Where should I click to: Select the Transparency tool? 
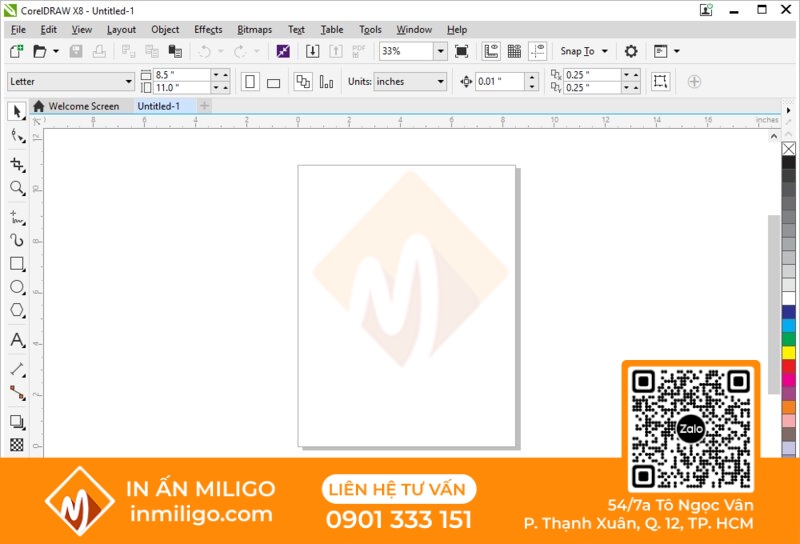[17, 445]
